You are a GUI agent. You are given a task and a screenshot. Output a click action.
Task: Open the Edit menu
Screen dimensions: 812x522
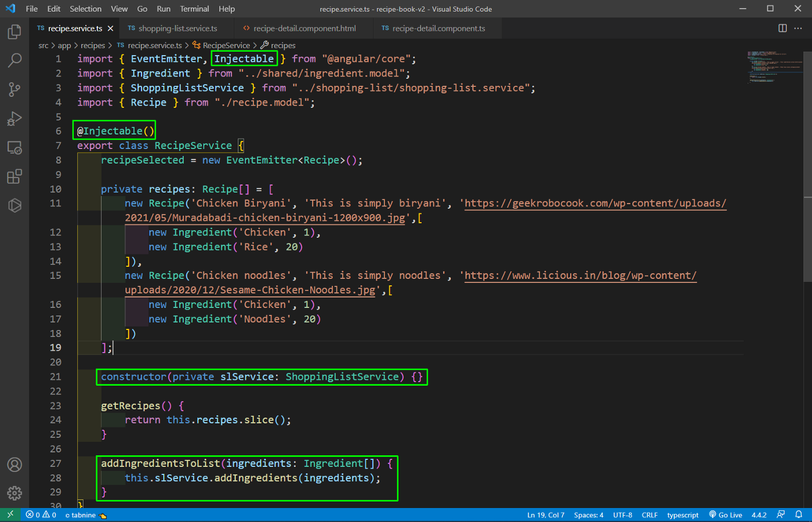[54, 9]
